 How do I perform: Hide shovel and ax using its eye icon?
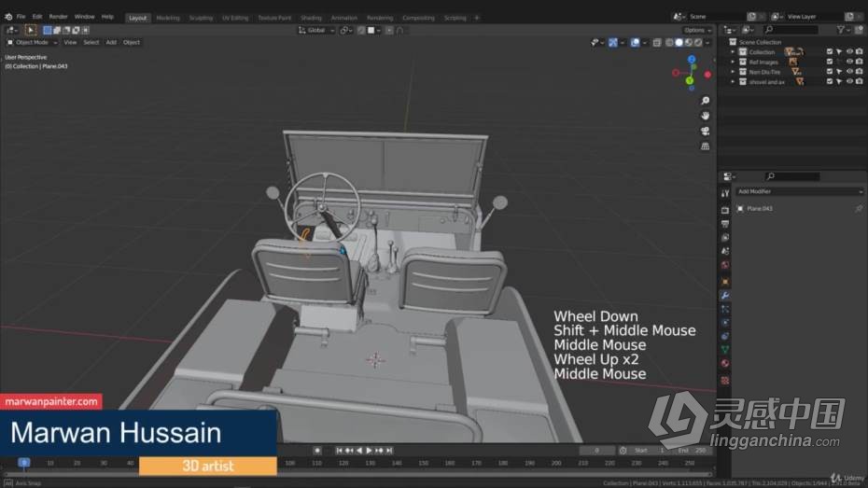click(x=849, y=82)
